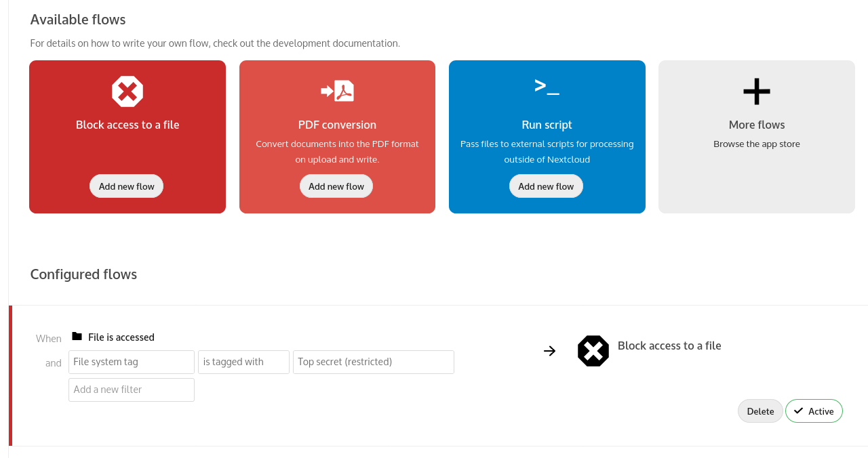Viewport: 868px width, 458px height.
Task: Click the PDF conversion icon
Action: click(x=337, y=91)
